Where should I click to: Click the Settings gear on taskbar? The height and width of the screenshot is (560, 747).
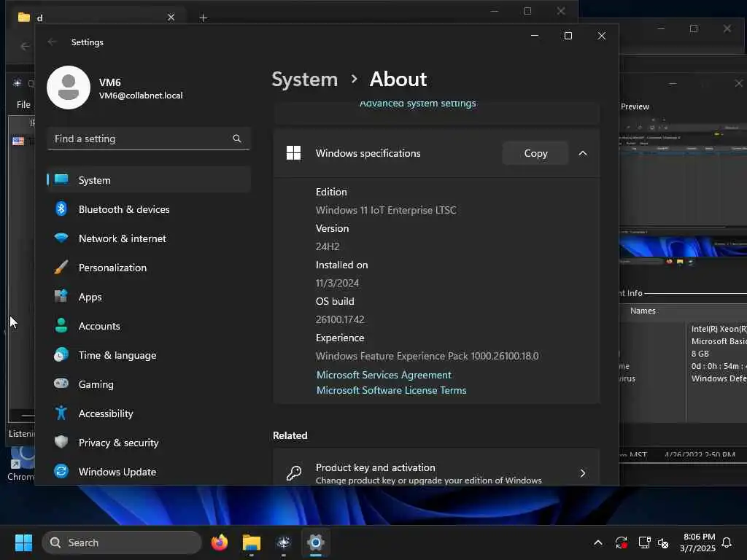[316, 542]
